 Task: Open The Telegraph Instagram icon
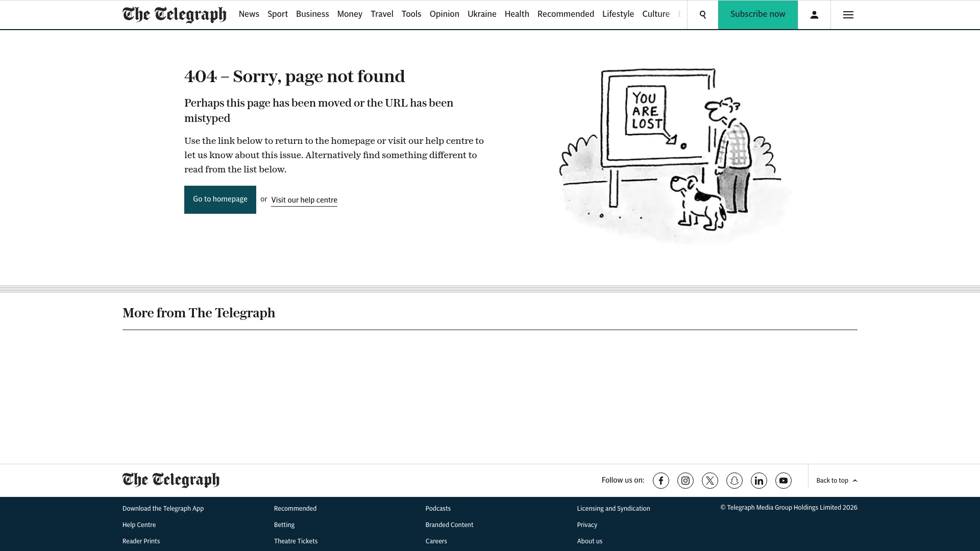click(x=685, y=481)
